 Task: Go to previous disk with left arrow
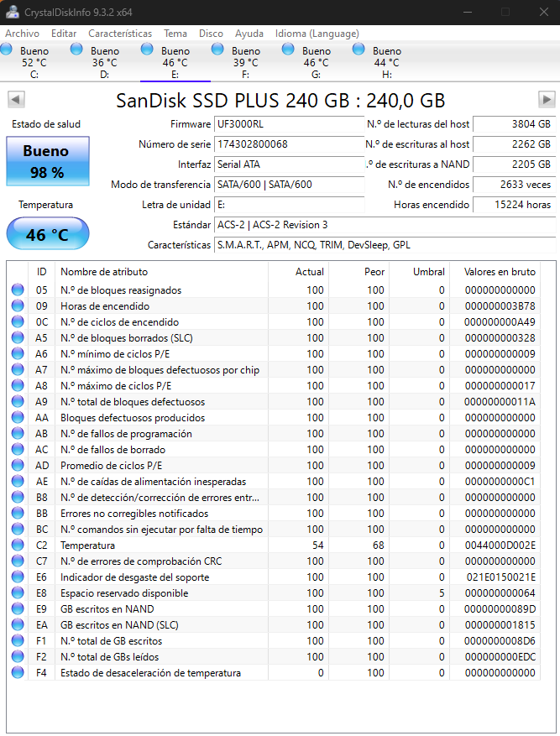coord(16,100)
